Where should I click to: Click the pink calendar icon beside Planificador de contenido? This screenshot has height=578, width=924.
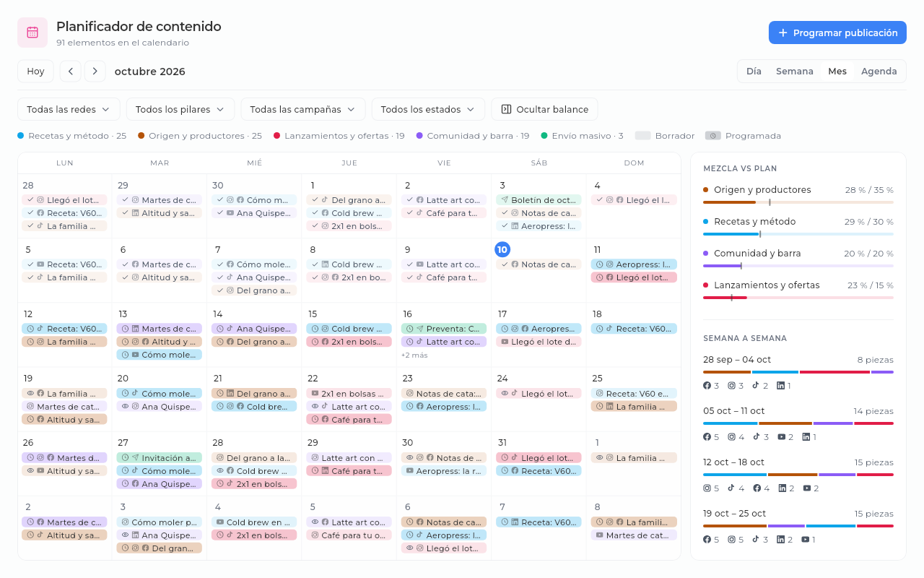pos(32,33)
